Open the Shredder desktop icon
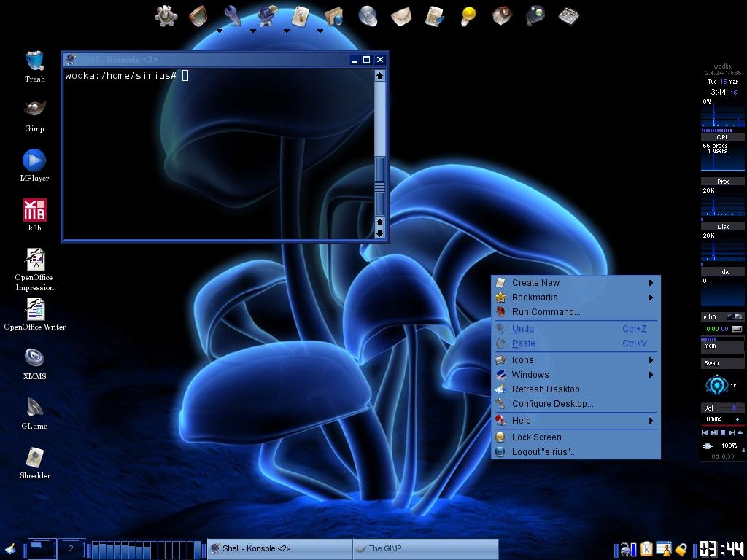Screen dimensions: 747x560 point(34,458)
